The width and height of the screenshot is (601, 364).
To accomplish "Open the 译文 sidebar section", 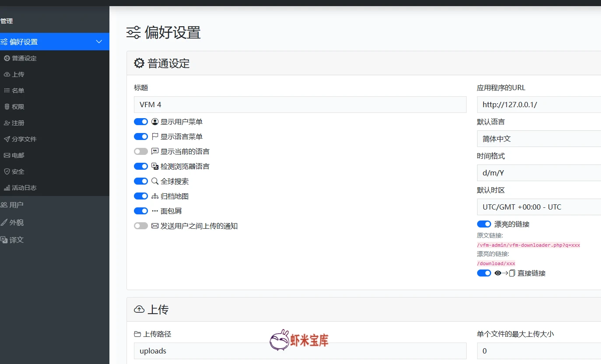I will pos(55,240).
